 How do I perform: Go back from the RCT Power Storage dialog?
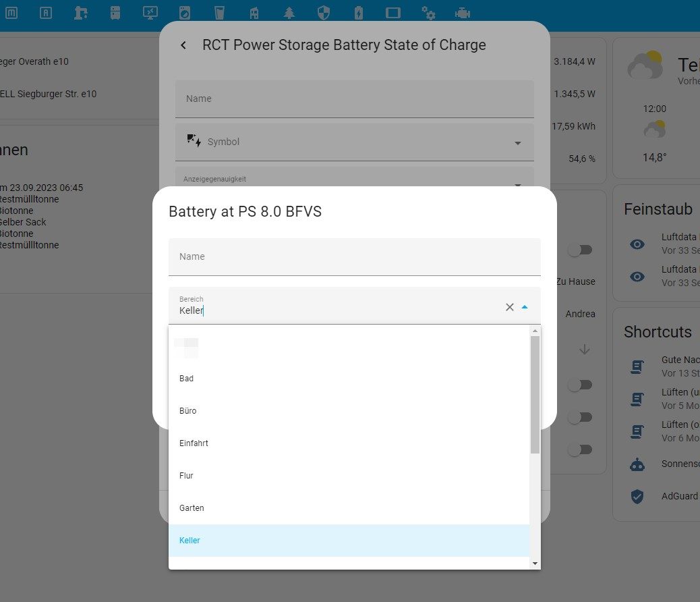(x=183, y=45)
